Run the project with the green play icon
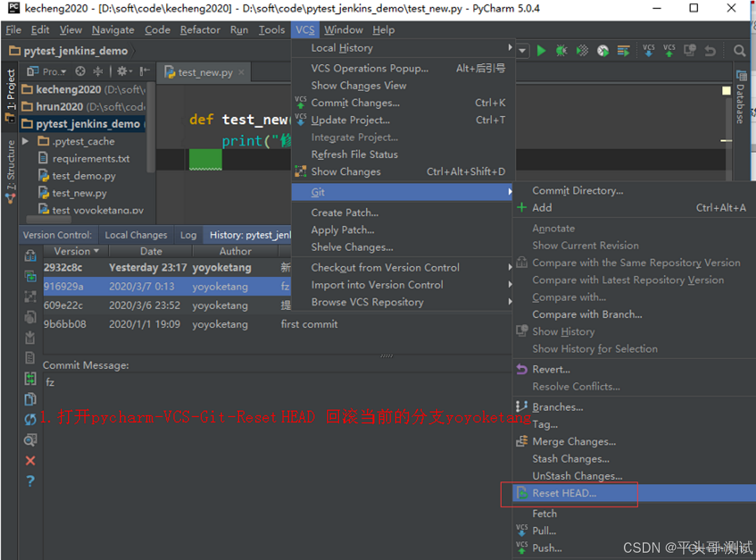The image size is (756, 560). [542, 51]
